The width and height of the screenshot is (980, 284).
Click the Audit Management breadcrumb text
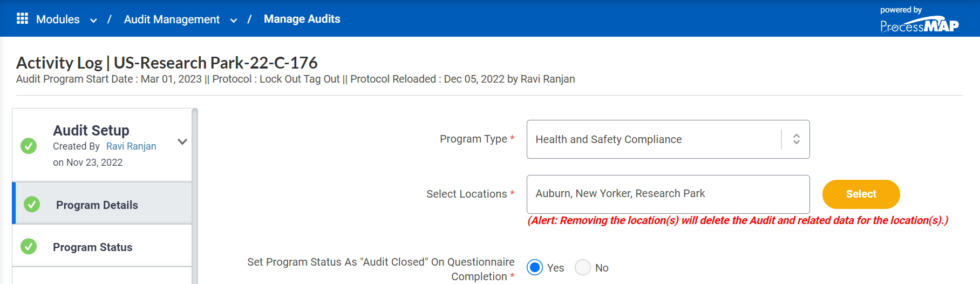tap(172, 19)
